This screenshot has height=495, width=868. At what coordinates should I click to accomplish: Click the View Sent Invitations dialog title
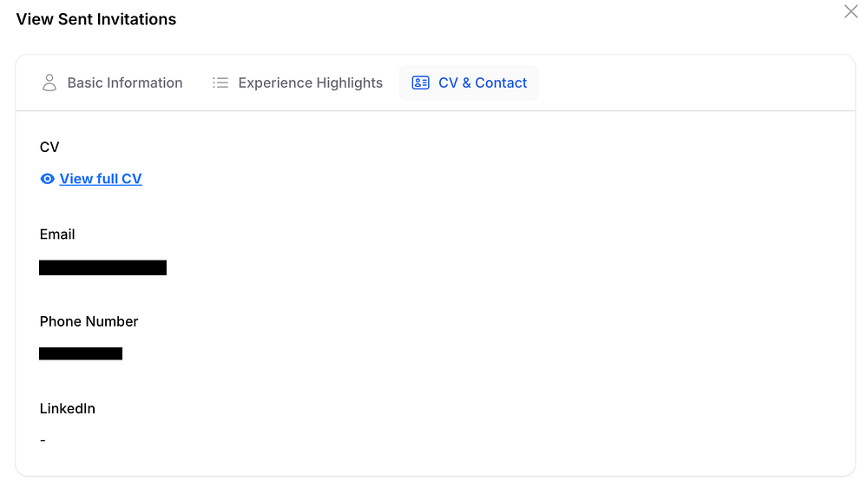pyautogui.click(x=96, y=19)
